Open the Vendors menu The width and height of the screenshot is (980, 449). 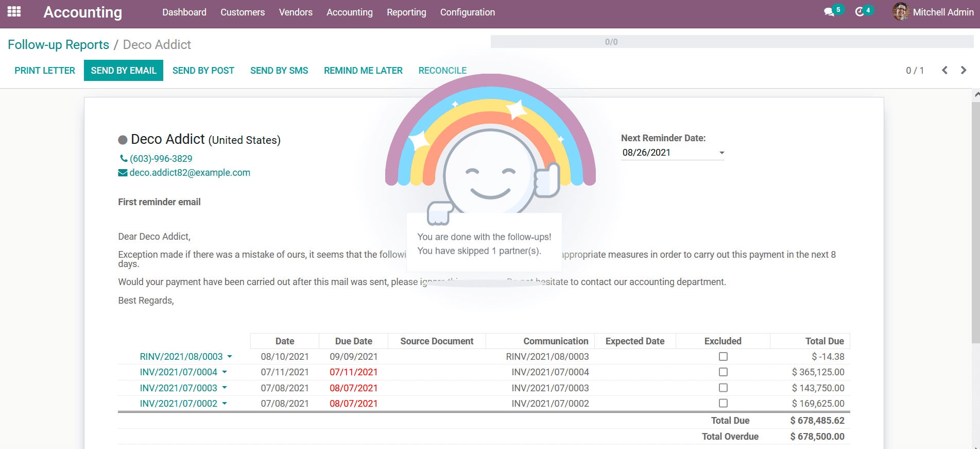[x=296, y=12]
